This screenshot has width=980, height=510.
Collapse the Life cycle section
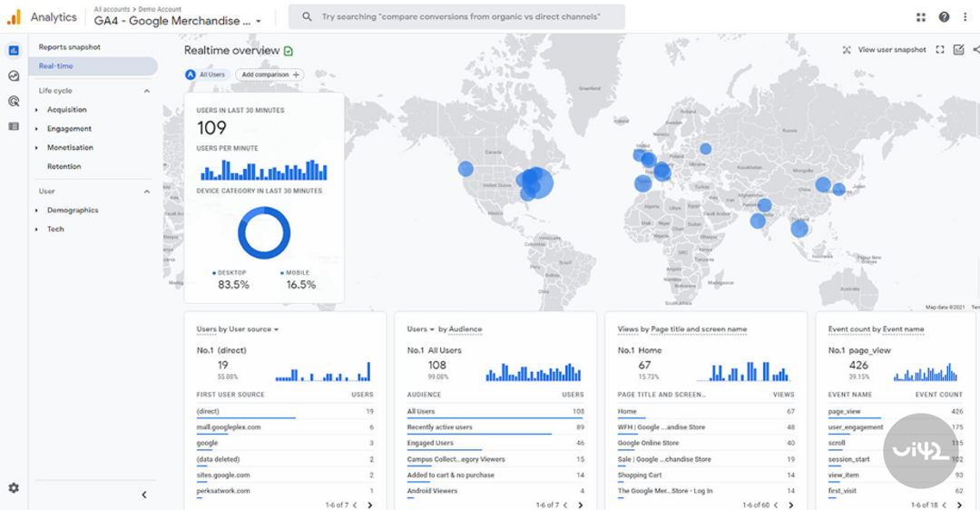pos(147,92)
